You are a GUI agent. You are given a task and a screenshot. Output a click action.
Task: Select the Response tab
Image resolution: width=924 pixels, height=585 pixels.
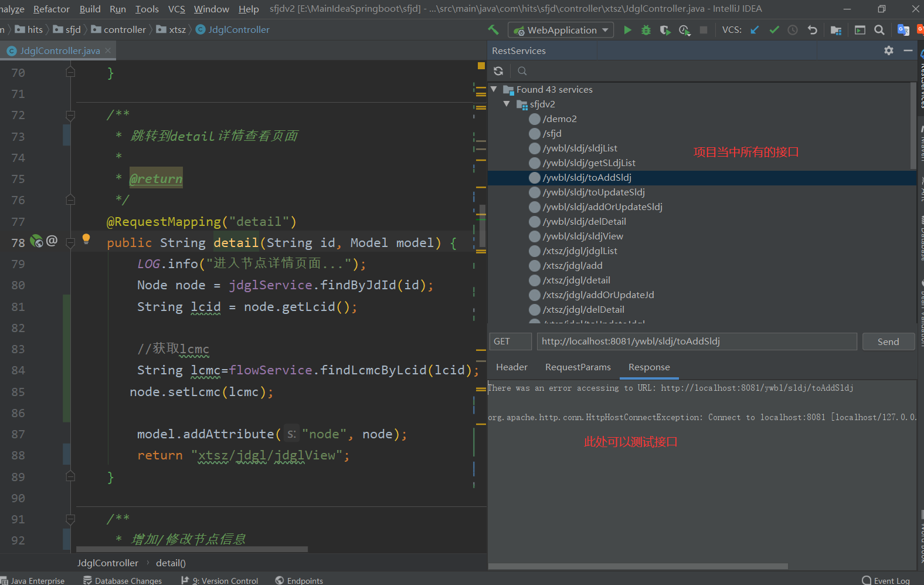[649, 367]
